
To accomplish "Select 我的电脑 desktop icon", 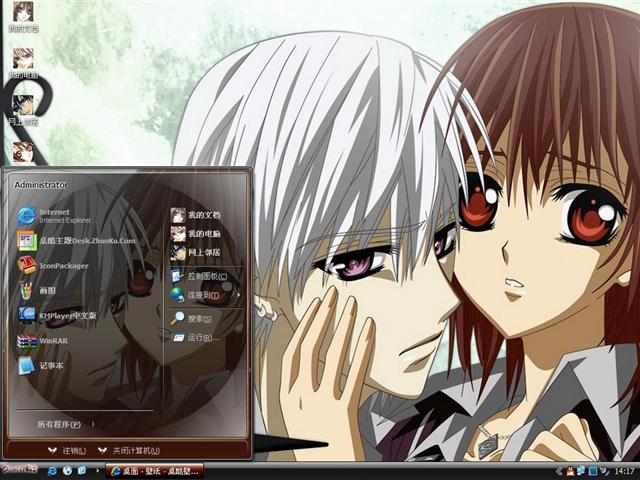I will click(23, 63).
